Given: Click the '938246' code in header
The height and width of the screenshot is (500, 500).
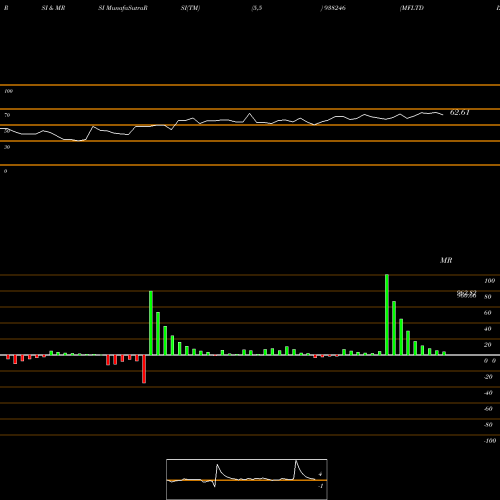Looking at the screenshot, I should click(x=334, y=8).
